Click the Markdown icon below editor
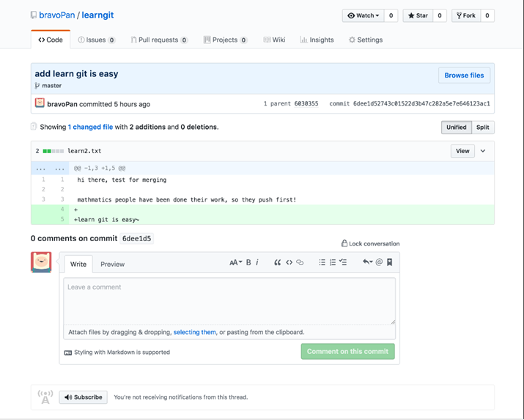524x420 pixels. pos(68,353)
